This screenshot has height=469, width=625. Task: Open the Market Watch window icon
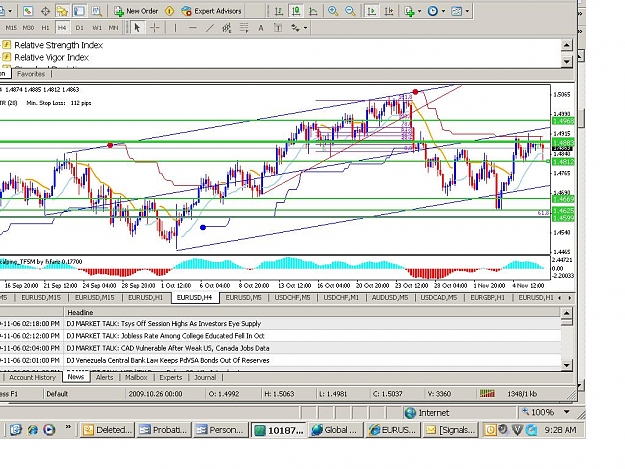(x=28, y=11)
